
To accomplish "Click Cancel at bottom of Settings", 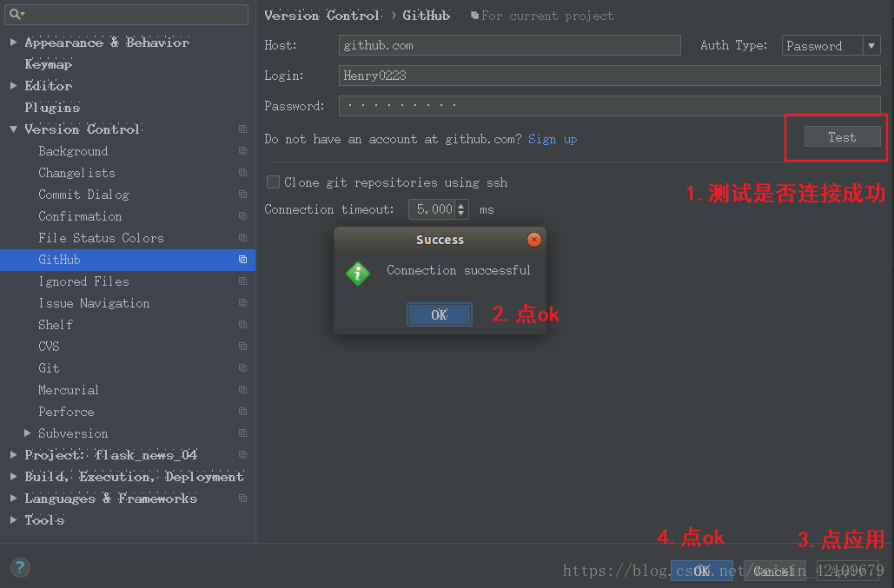I will [774, 571].
